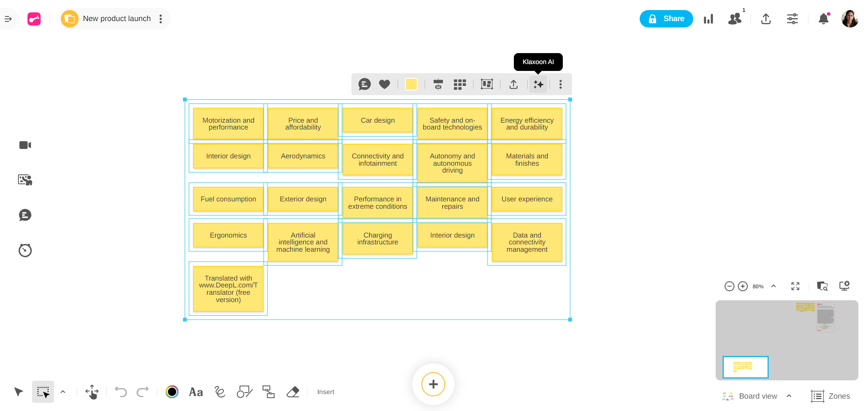Click the Insert plus button
Screen dimensions: 868x411
point(433,384)
